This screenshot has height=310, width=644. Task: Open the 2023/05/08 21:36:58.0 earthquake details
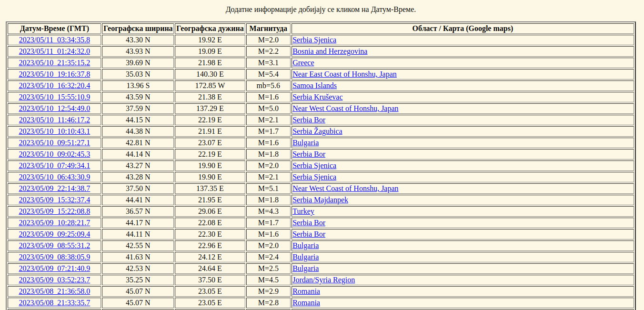tap(54, 291)
